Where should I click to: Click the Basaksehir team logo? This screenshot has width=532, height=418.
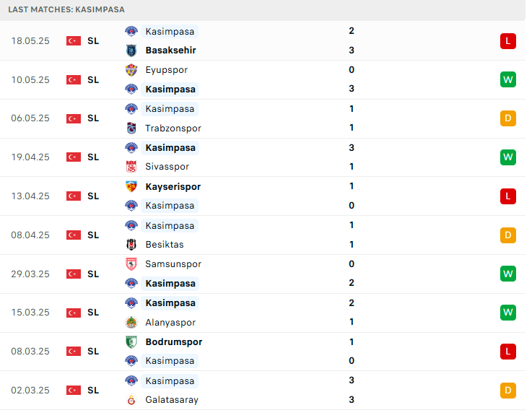point(131,51)
